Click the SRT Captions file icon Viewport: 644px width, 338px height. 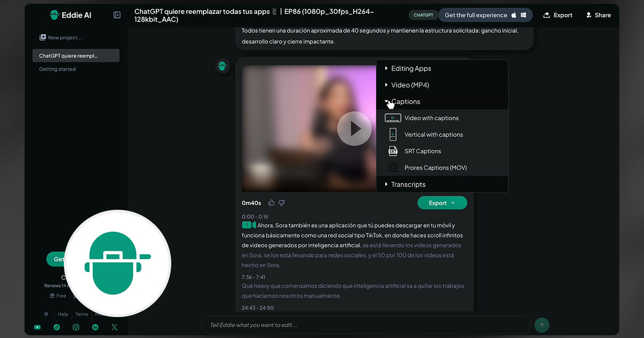393,151
